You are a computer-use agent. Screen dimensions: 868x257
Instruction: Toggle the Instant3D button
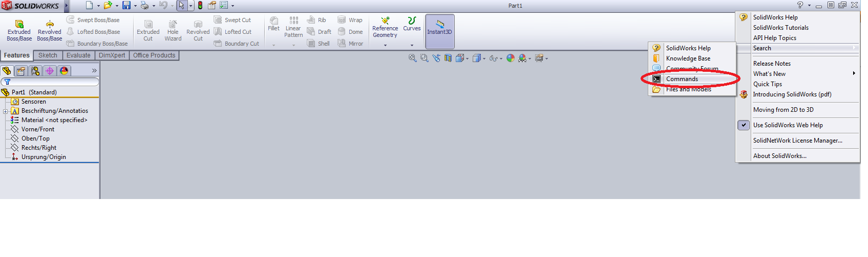click(440, 31)
